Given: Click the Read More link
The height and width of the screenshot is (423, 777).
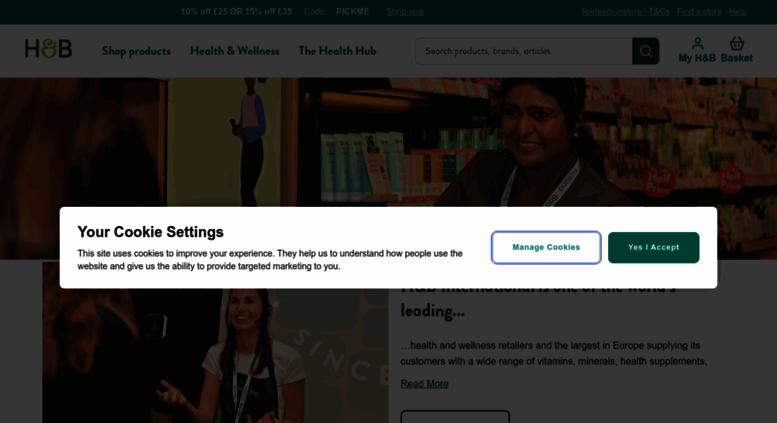Looking at the screenshot, I should 424,383.
